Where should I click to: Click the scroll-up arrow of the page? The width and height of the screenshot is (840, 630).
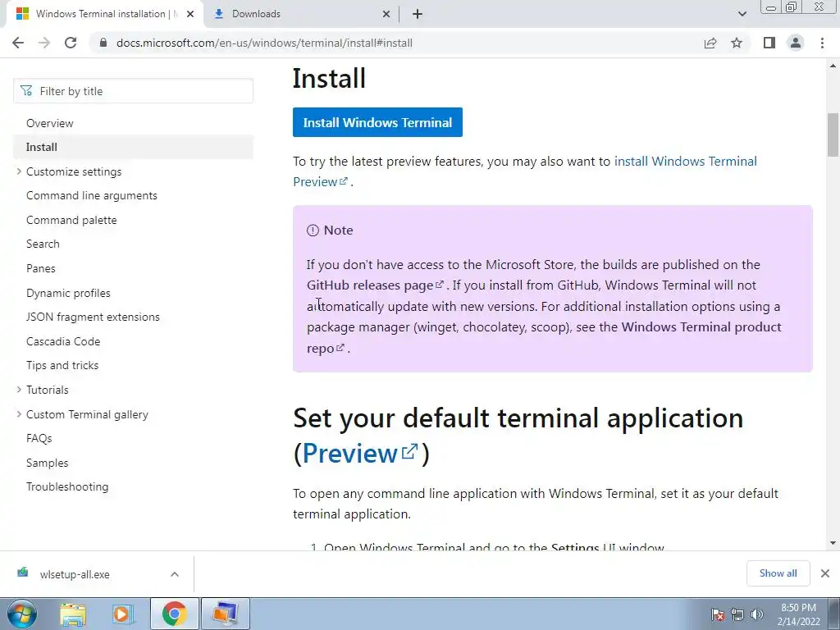(833, 66)
